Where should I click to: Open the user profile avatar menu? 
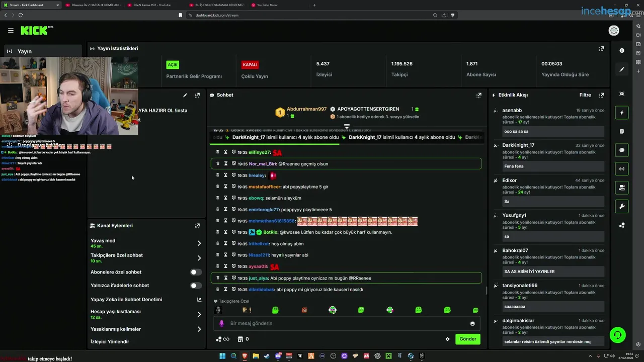tap(614, 31)
